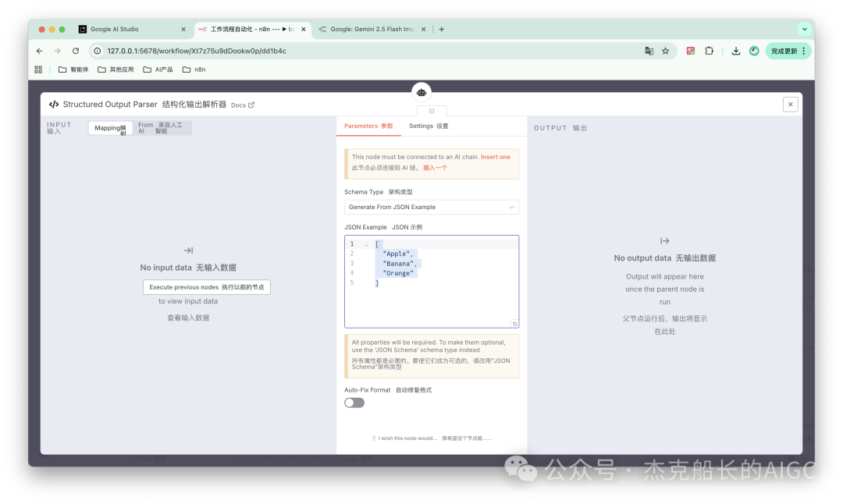Click the Insert one link
Screen dimensions: 843x504
point(496,157)
